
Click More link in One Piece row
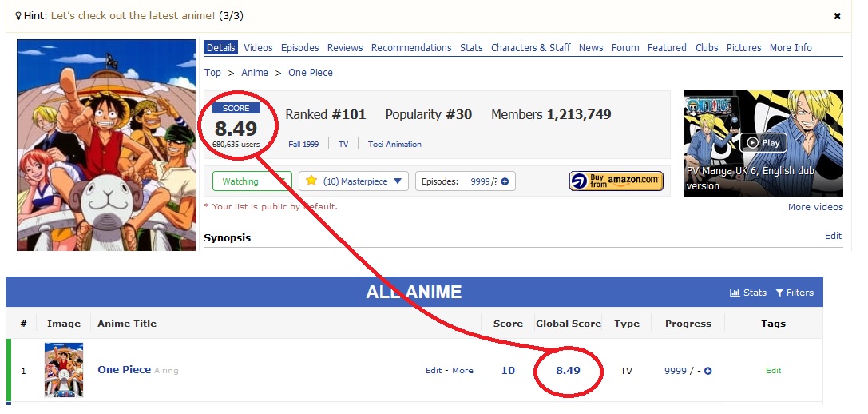[463, 371]
